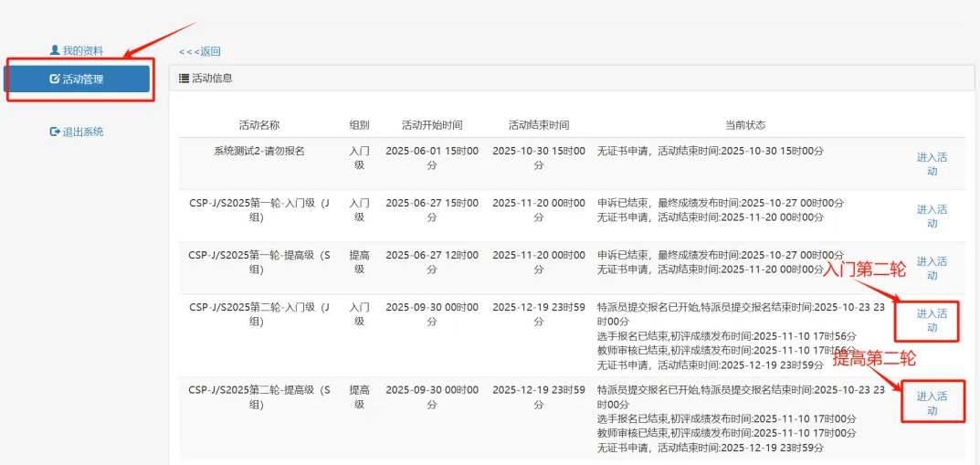The height and width of the screenshot is (465, 980).
Task: Click the red 入门第二轮 annotation label
Action: click(864, 269)
